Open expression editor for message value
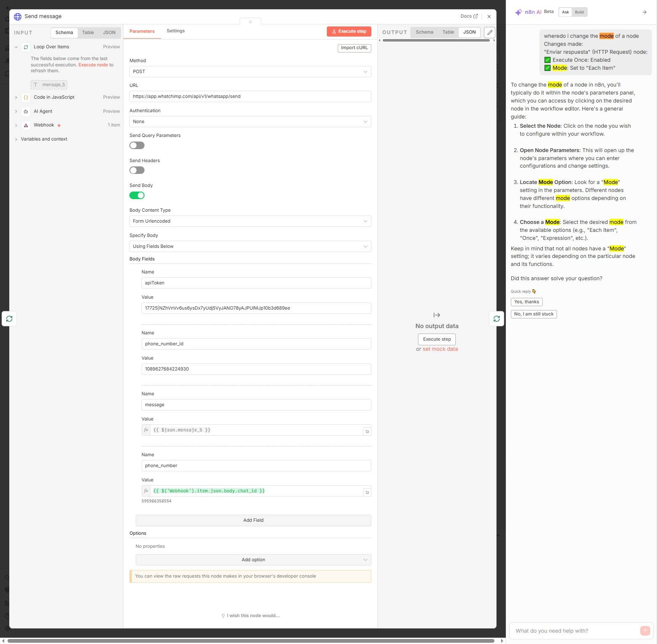This screenshot has width=657, height=644. click(x=367, y=431)
